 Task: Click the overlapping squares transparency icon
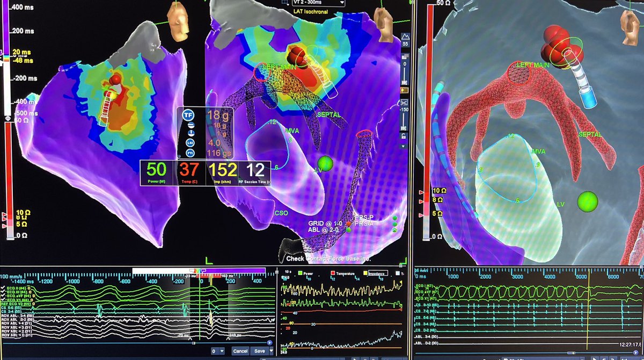click(x=405, y=56)
